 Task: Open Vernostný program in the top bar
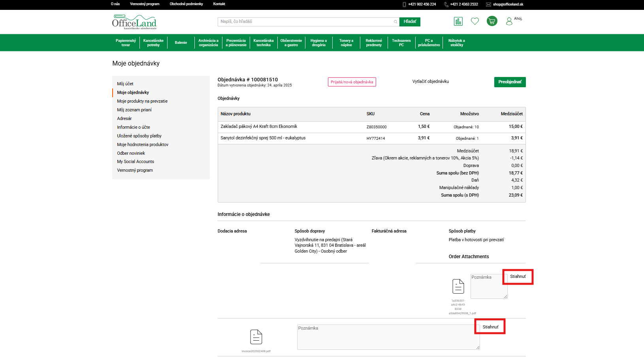coord(145,4)
